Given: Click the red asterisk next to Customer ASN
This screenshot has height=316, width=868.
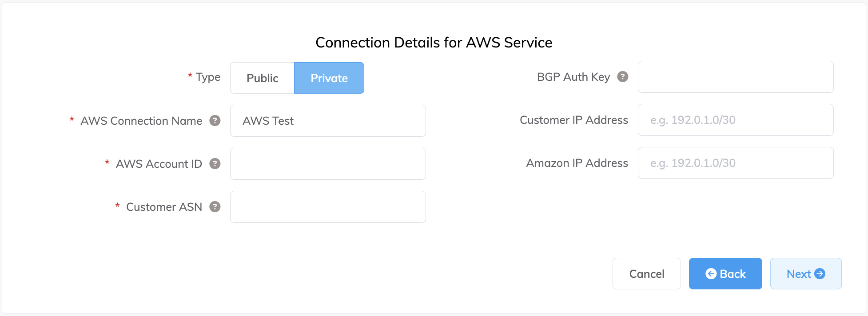Looking at the screenshot, I should pos(117,206).
